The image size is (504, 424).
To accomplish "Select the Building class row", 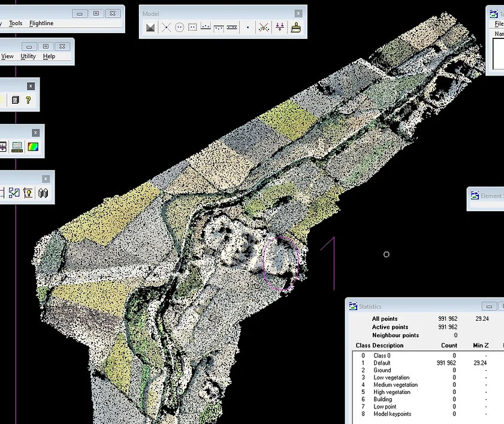I will point(382,399).
